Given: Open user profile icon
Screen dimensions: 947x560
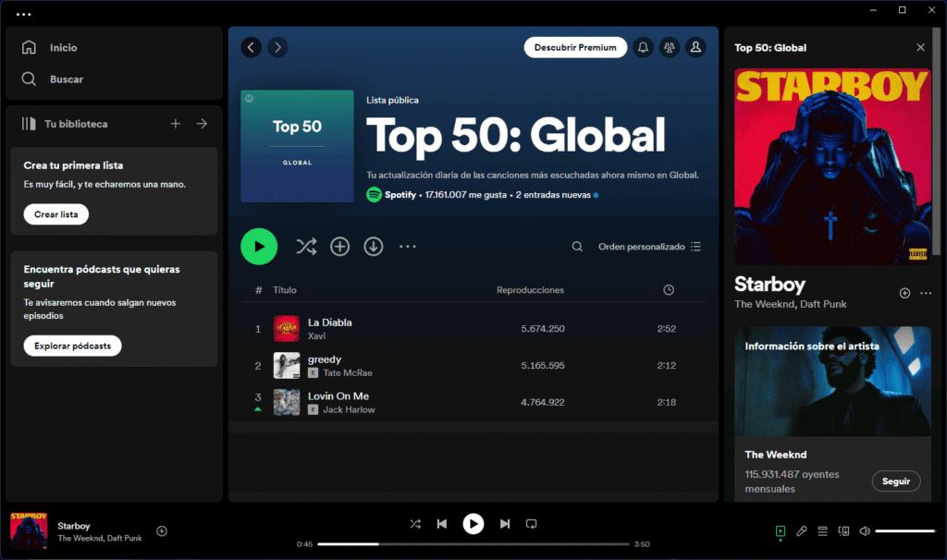Looking at the screenshot, I should point(695,47).
